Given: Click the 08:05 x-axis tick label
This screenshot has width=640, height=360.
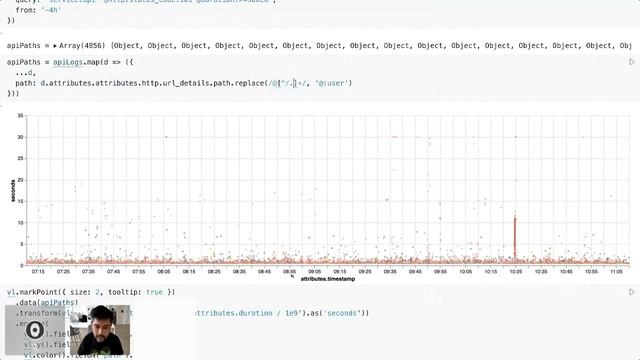Looking at the screenshot, I should pyautogui.click(x=164, y=271).
